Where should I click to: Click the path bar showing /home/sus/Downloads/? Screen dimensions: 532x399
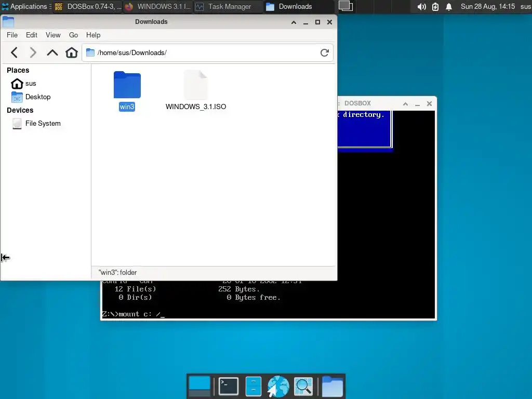(207, 52)
